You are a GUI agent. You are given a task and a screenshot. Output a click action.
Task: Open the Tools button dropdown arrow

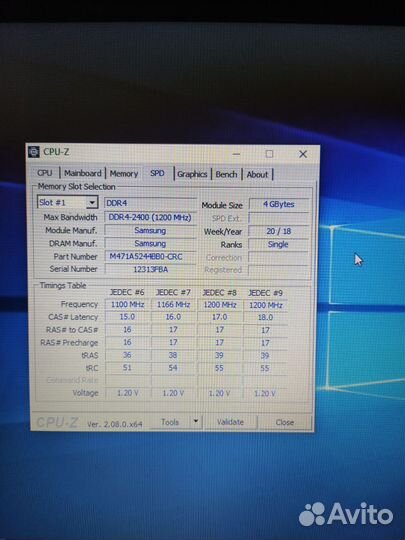196,421
